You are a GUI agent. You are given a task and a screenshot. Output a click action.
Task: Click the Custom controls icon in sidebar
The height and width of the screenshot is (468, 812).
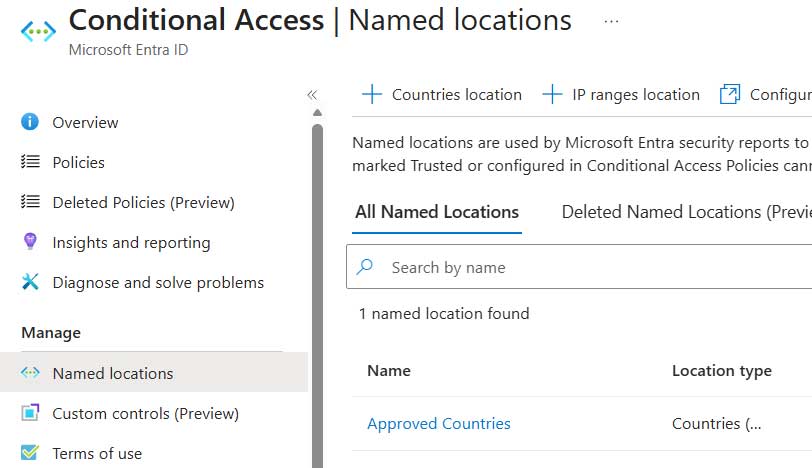30,413
